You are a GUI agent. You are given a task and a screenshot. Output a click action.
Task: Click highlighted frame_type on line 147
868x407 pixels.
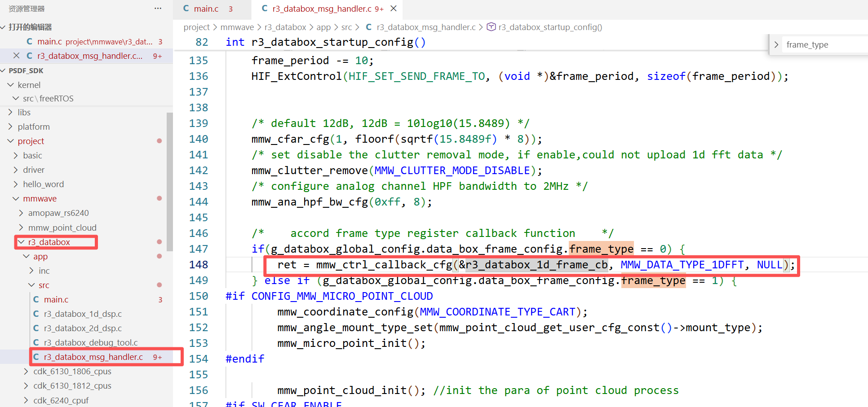pyautogui.click(x=601, y=249)
